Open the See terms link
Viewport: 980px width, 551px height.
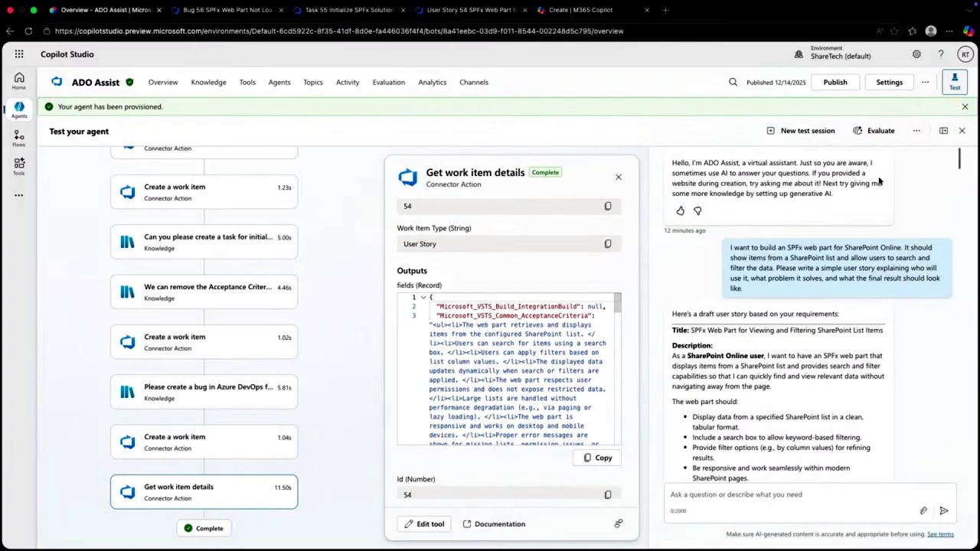pyautogui.click(x=940, y=534)
